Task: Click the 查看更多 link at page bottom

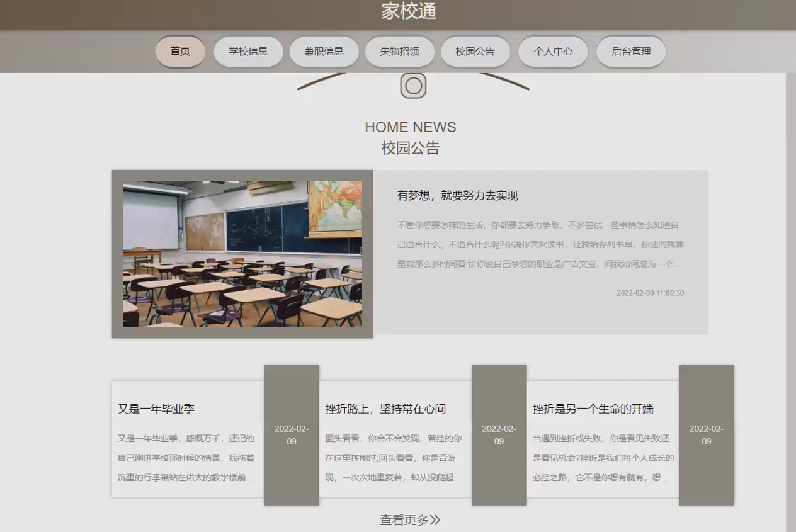Action: [x=410, y=519]
